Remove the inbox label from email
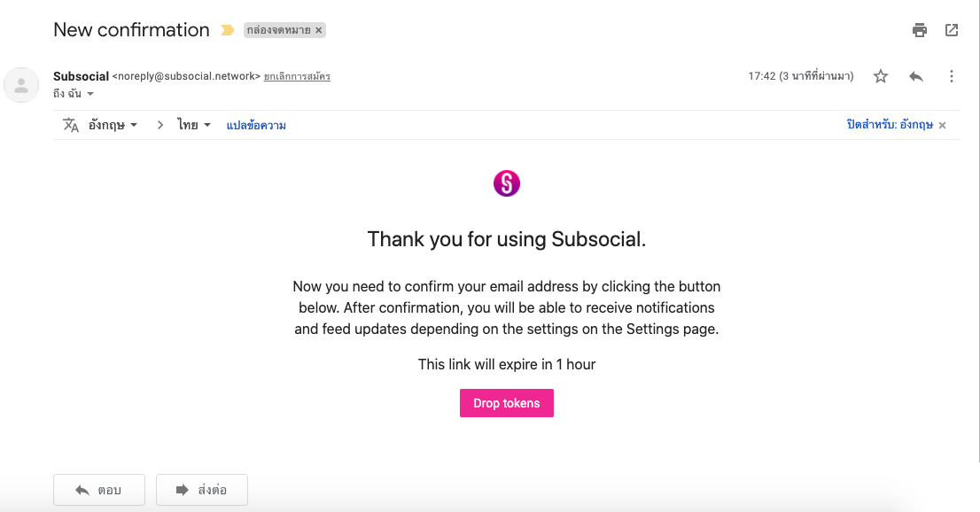Viewport: 980px width, 512px height. 319,30
